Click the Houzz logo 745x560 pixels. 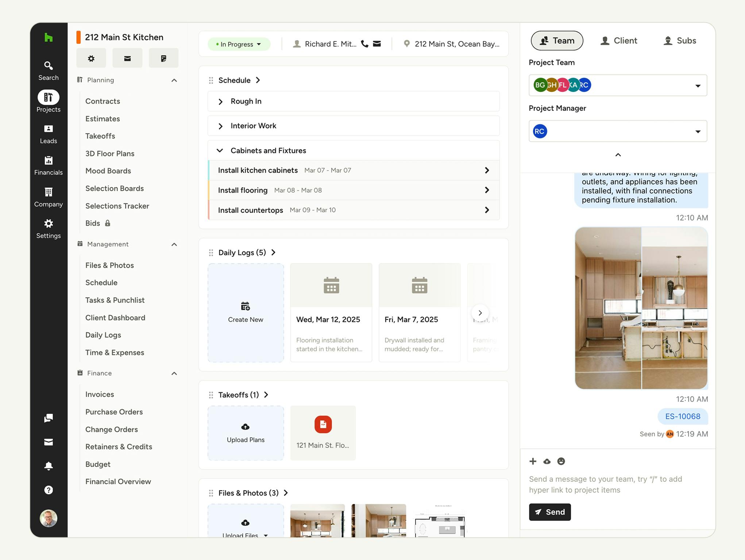(x=49, y=37)
